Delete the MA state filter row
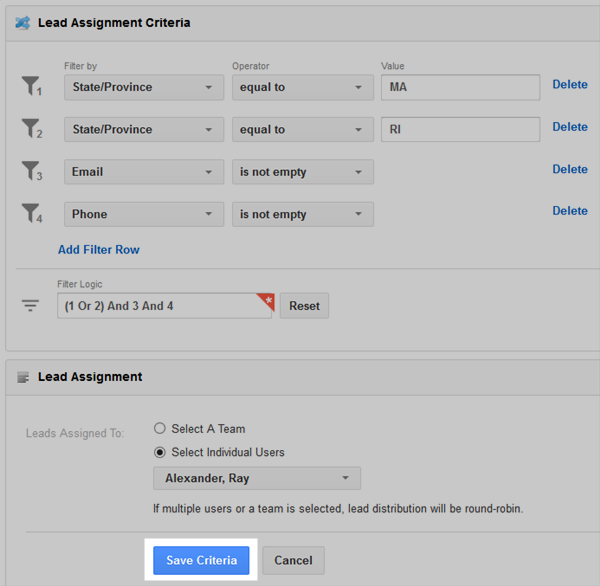Viewport: 600px width, 586px height. [x=570, y=85]
